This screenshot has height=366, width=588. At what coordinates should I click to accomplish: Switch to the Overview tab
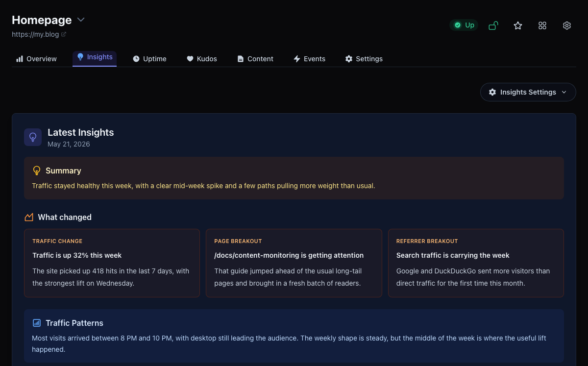tap(37, 59)
